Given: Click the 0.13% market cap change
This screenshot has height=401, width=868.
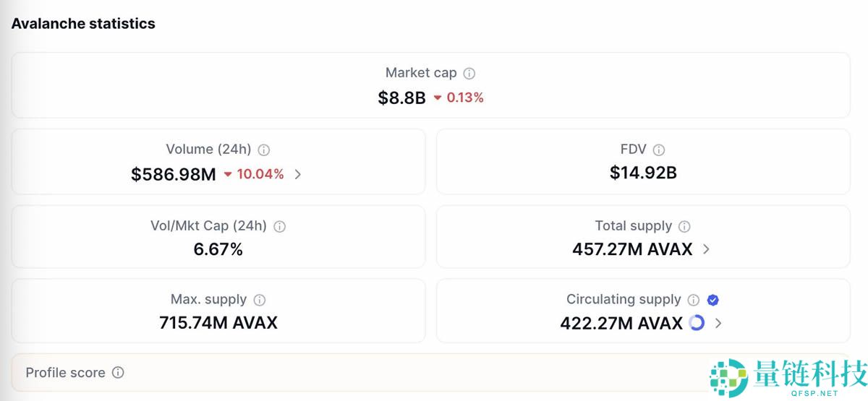Looking at the screenshot, I should click(464, 98).
